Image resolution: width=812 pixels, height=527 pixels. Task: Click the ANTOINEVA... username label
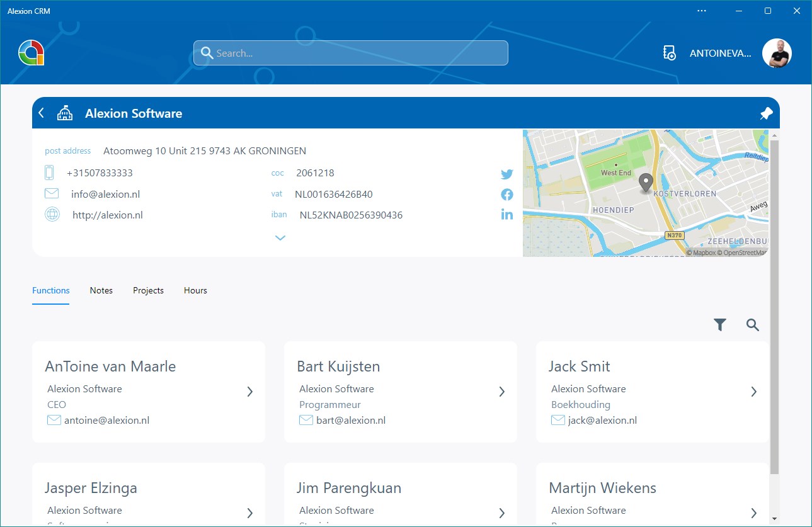pyautogui.click(x=721, y=54)
